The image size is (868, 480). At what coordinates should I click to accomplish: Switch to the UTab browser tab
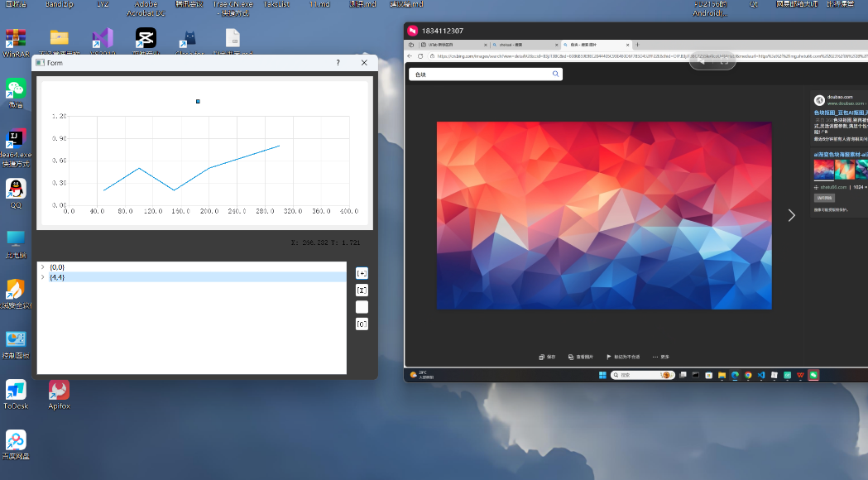(453, 45)
